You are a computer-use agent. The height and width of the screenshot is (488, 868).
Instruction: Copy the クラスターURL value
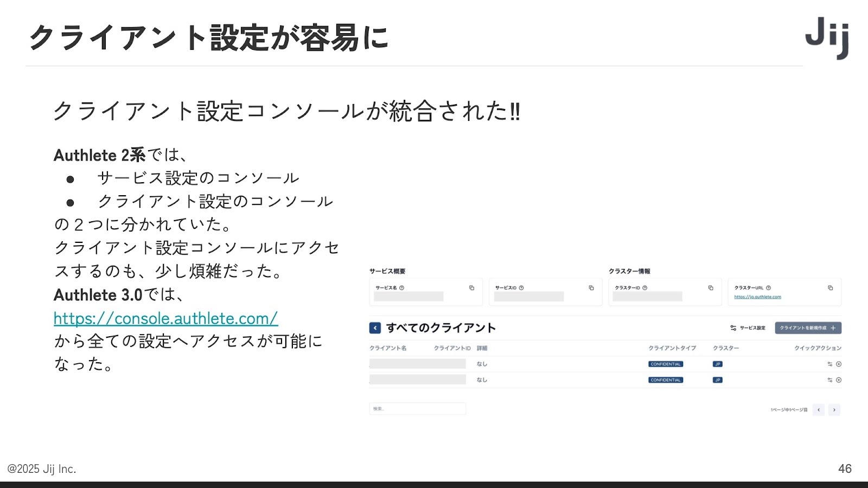point(830,288)
